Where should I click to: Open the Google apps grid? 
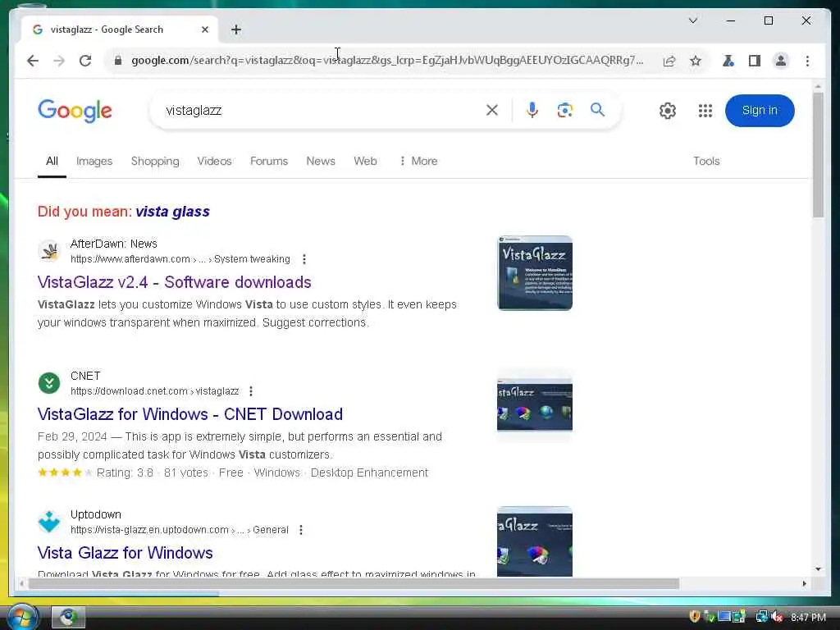pos(705,111)
